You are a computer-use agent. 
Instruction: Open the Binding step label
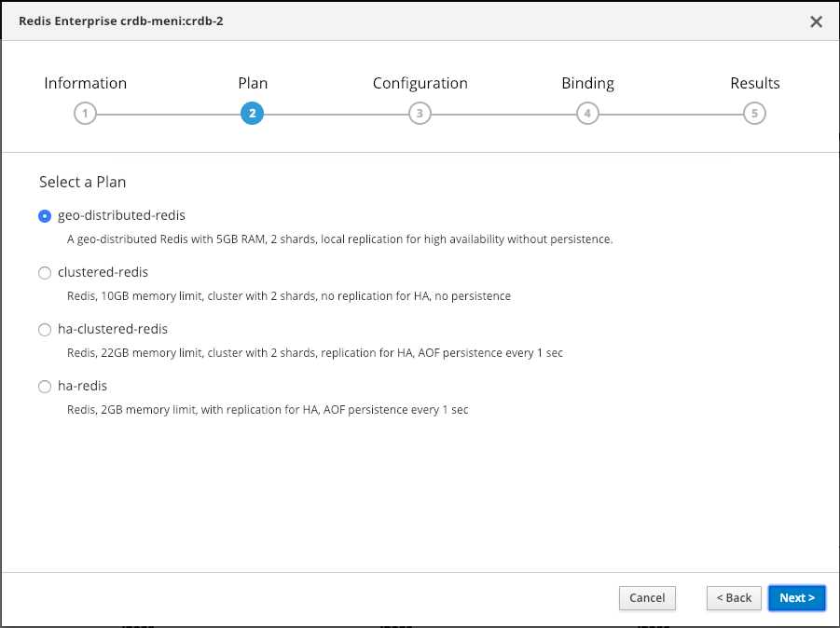(x=587, y=84)
